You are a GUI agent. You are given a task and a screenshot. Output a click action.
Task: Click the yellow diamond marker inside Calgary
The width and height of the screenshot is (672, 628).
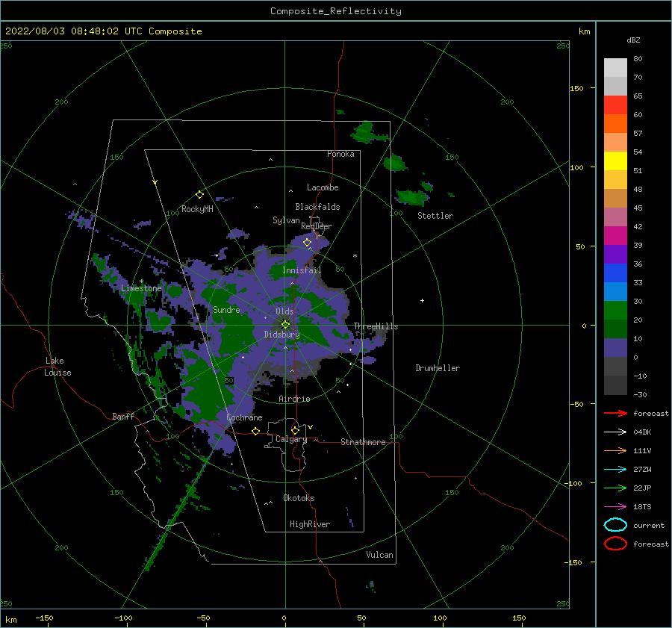pyautogui.click(x=295, y=430)
